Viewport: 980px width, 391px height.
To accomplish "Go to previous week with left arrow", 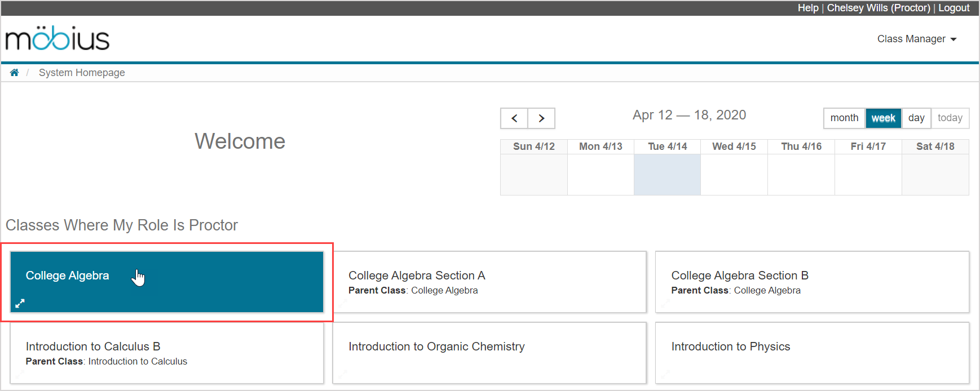I will [514, 118].
